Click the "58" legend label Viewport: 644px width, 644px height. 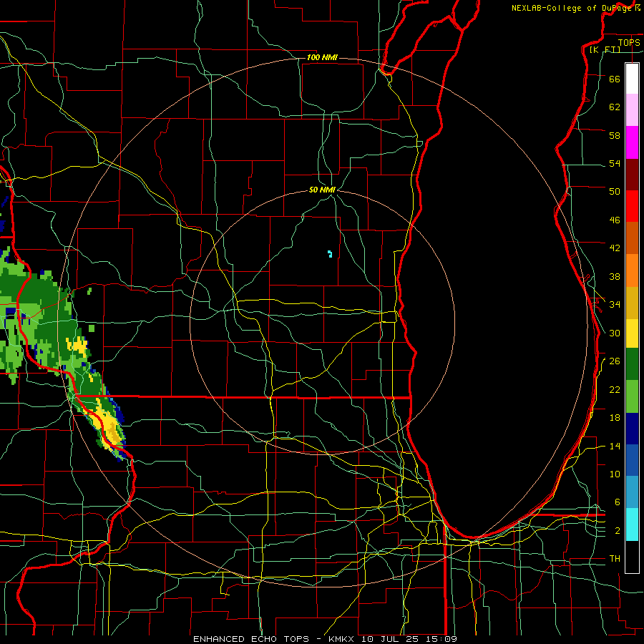point(615,135)
